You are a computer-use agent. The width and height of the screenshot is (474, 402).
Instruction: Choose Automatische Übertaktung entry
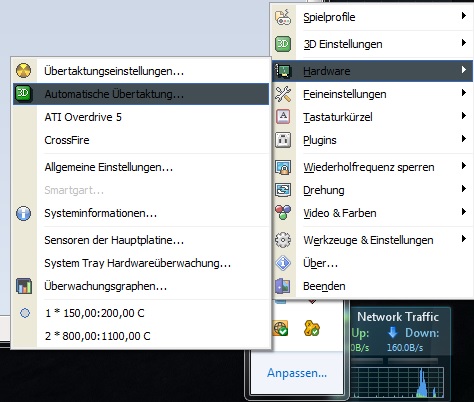(x=141, y=94)
